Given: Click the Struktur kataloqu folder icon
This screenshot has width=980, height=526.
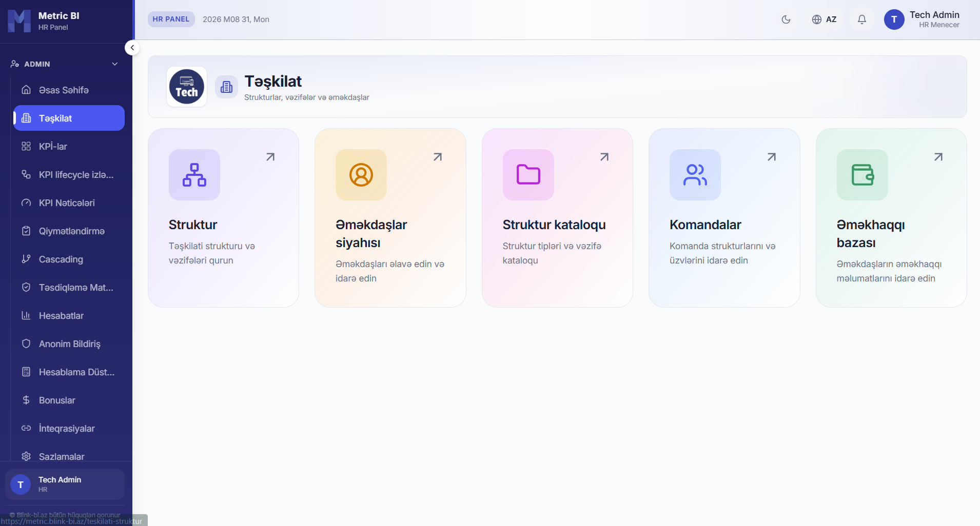Looking at the screenshot, I should (x=528, y=175).
